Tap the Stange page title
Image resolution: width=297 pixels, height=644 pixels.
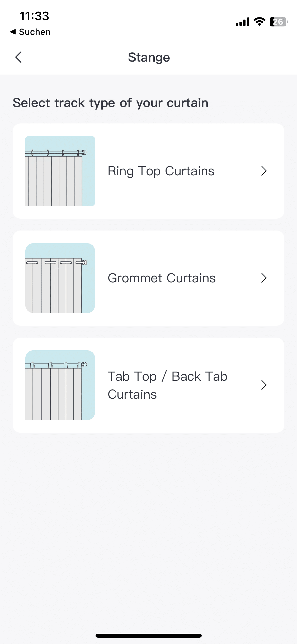point(149,57)
